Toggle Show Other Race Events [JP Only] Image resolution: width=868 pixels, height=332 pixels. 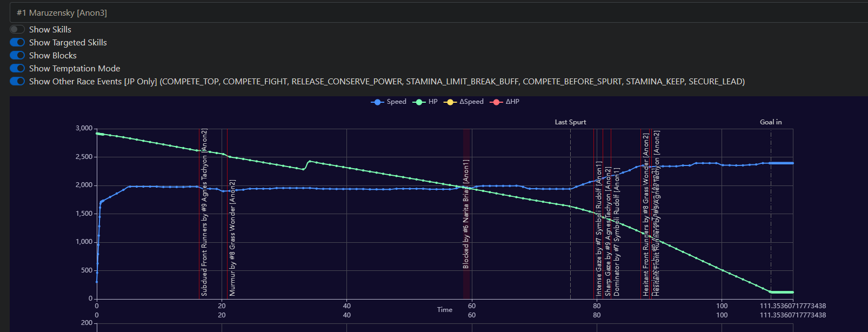(x=17, y=81)
